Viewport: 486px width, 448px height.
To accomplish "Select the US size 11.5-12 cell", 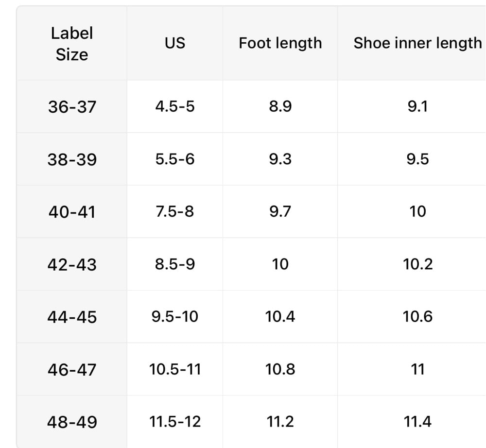I will pyautogui.click(x=175, y=422).
